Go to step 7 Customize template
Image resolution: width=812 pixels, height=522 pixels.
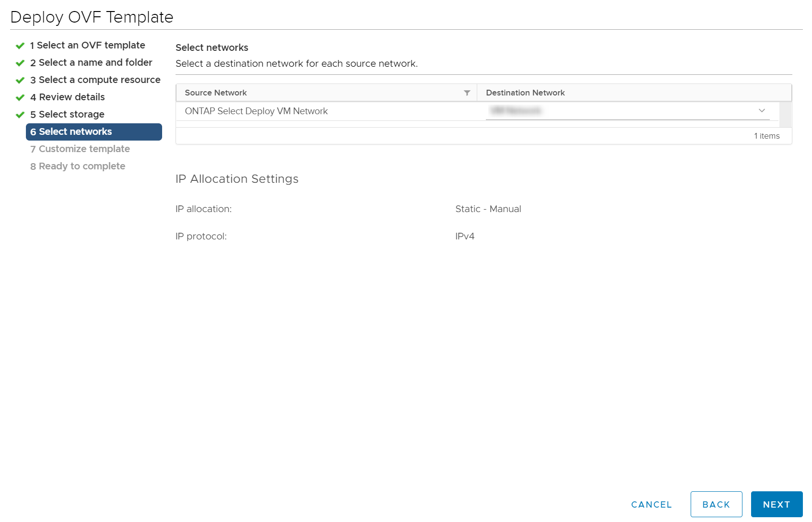(80, 149)
